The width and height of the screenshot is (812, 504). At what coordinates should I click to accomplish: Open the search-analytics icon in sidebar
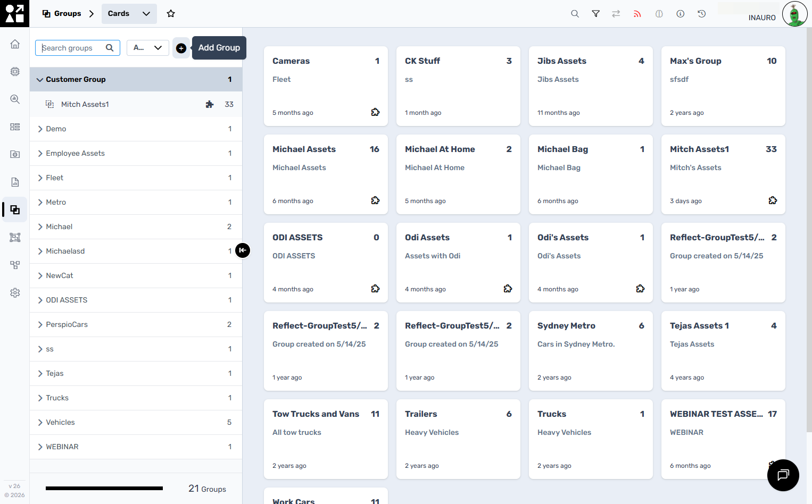click(15, 99)
